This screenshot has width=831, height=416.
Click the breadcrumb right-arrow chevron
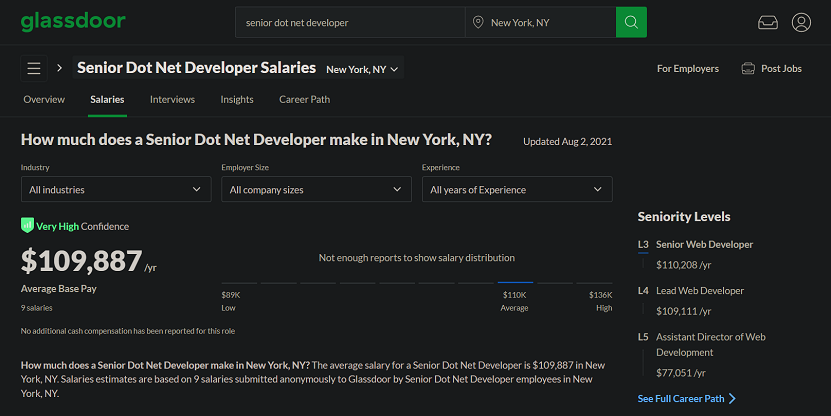59,68
